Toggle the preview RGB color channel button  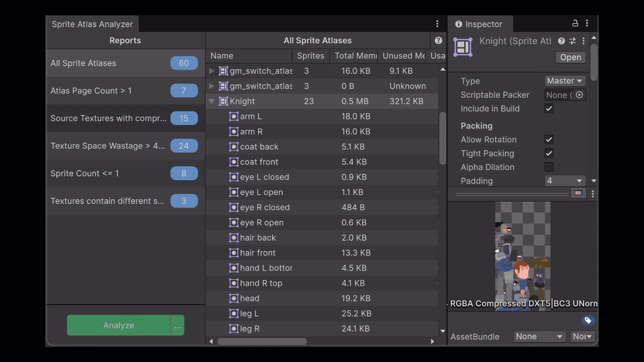578,193
